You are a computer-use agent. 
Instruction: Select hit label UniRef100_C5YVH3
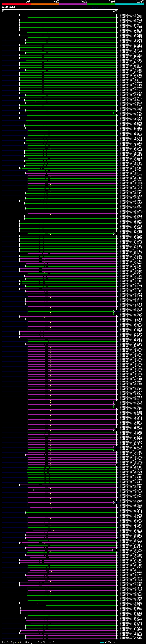(x=131, y=35)
